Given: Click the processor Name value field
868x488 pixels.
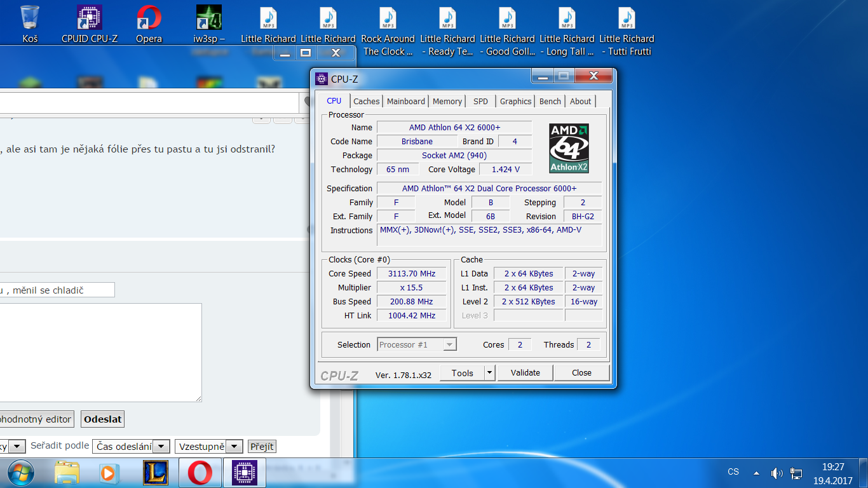Looking at the screenshot, I should (454, 128).
